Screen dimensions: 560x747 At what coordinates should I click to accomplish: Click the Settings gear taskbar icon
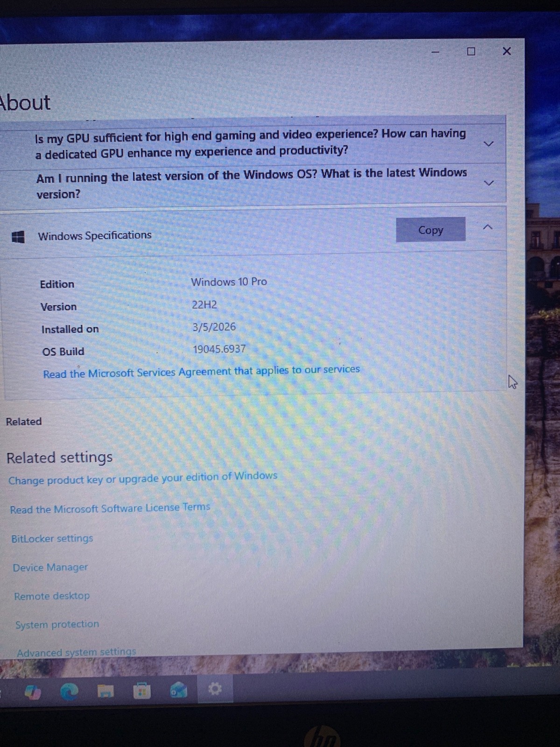pyautogui.click(x=215, y=689)
